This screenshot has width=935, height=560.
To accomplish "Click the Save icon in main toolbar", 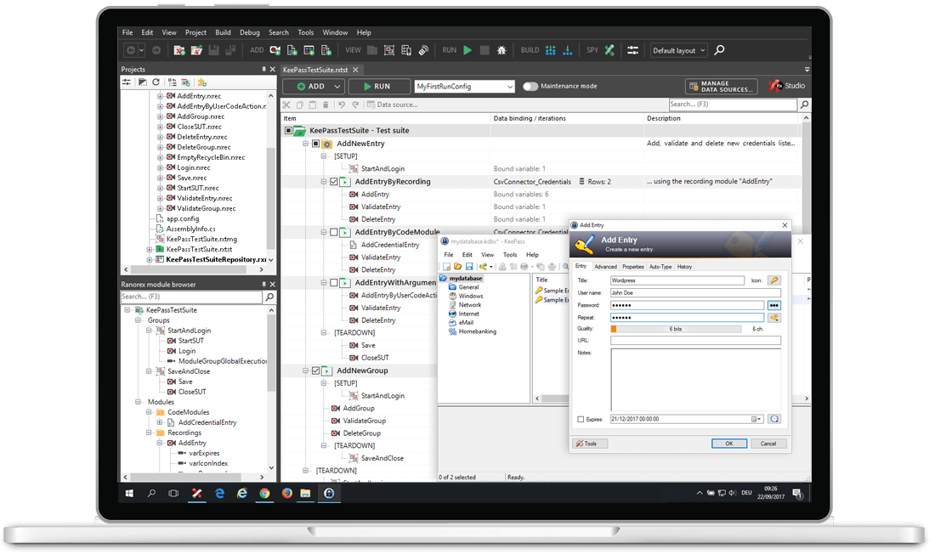I will pyautogui.click(x=213, y=51).
